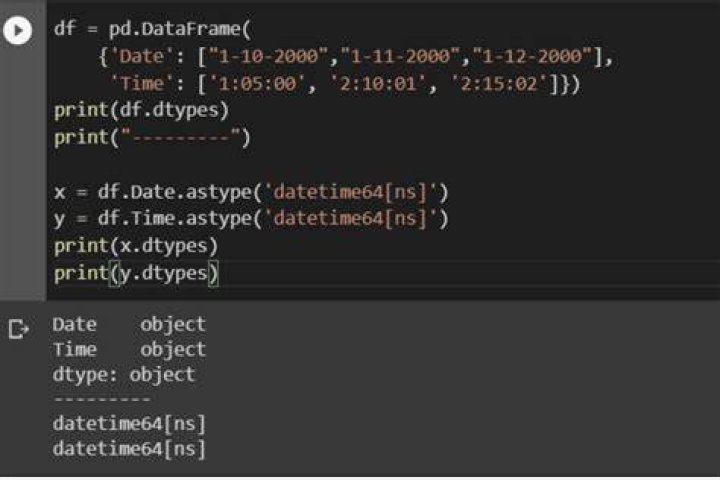This screenshot has height=480, width=720.
Task: Click the last 'datetime64[ns]' output line
Action: 129,449
